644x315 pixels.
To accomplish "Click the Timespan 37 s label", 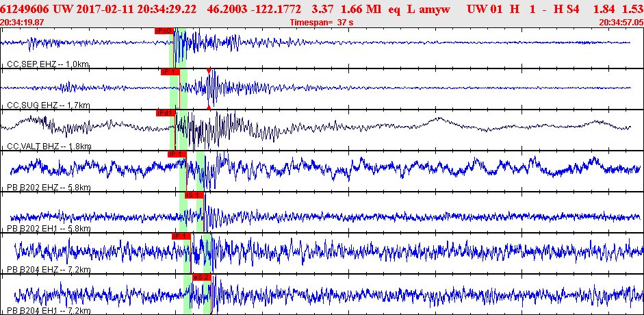I will pos(322,23).
